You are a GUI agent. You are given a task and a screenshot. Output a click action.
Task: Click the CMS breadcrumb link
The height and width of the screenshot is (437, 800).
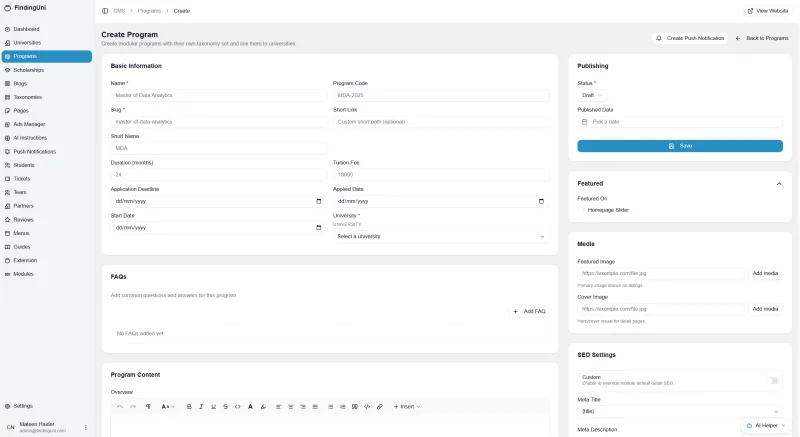pos(119,11)
